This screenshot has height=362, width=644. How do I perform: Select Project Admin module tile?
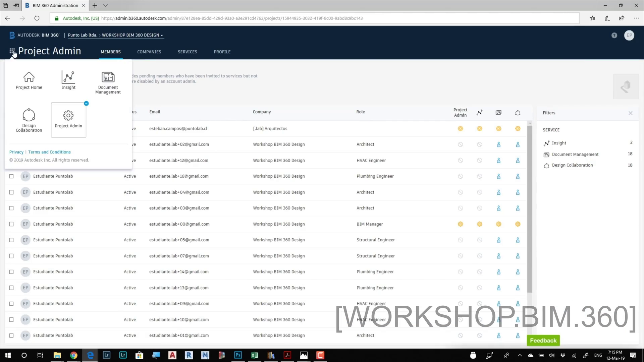[68, 120]
